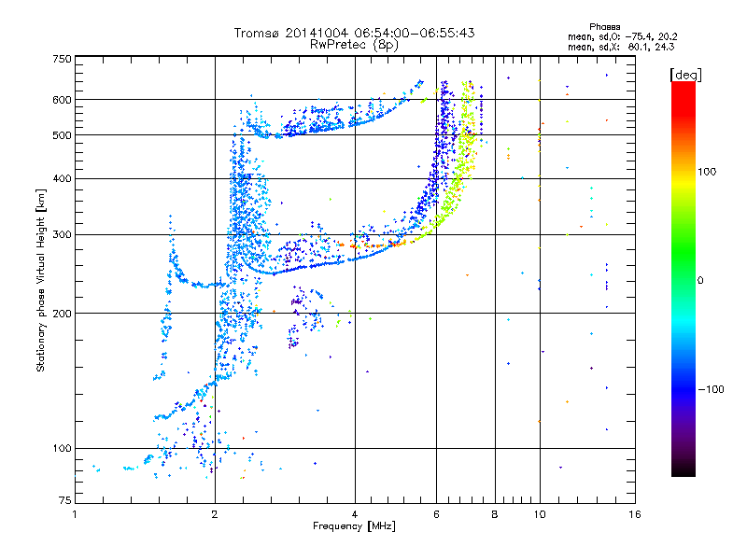Click the "RwPretec (8p)" subtitle
This screenshot has height=560, width=747.
pos(354,45)
